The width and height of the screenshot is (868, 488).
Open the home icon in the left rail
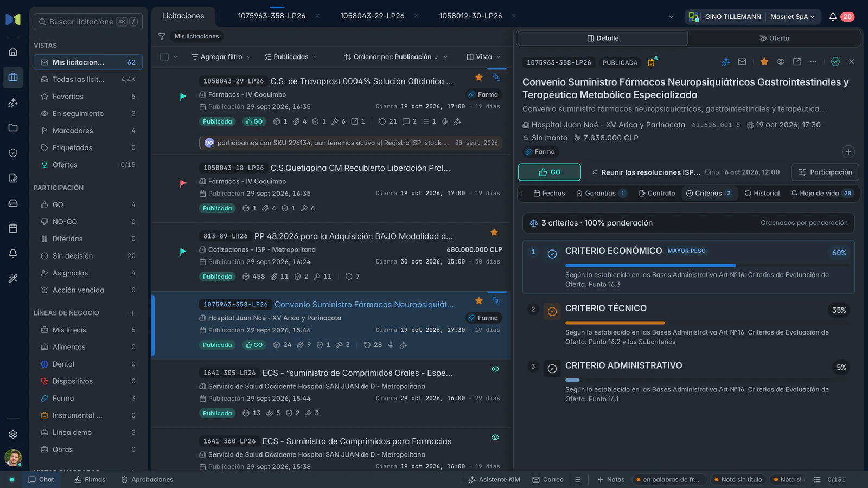(x=13, y=52)
